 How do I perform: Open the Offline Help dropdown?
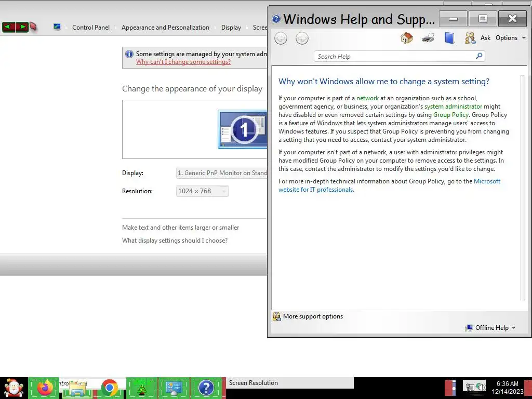(x=490, y=328)
